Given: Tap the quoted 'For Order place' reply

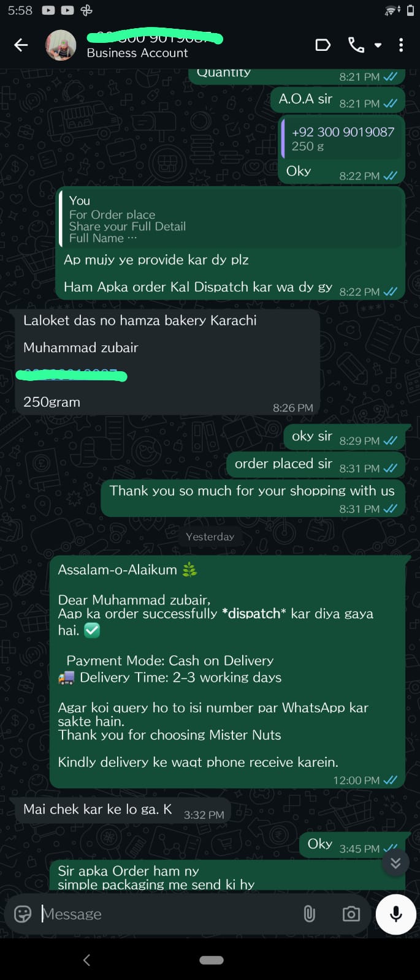Looking at the screenshot, I should pyautogui.click(x=231, y=219).
